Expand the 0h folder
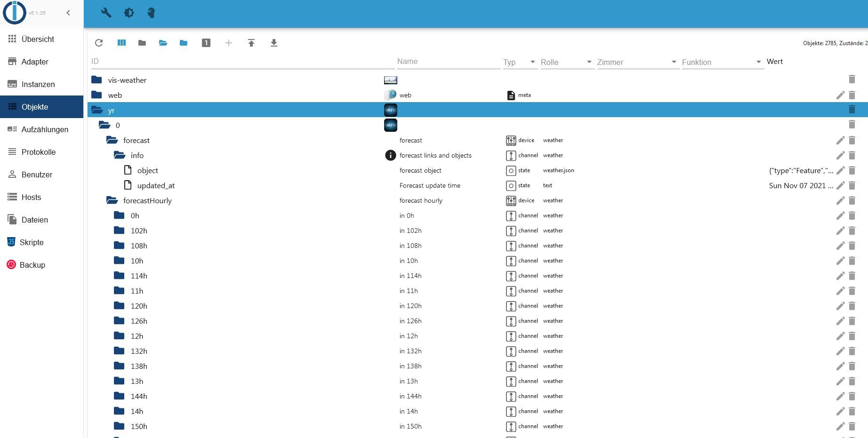This screenshot has width=868, height=438. (119, 215)
